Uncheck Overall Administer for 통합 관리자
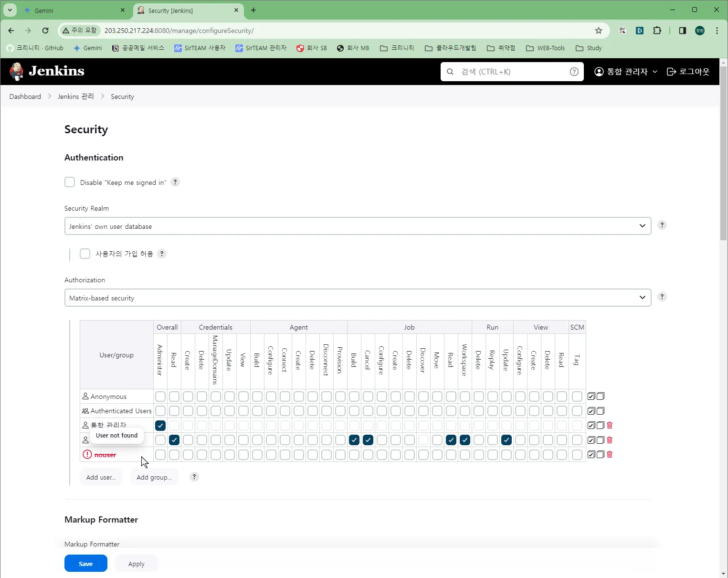This screenshot has width=728, height=578. pos(160,425)
